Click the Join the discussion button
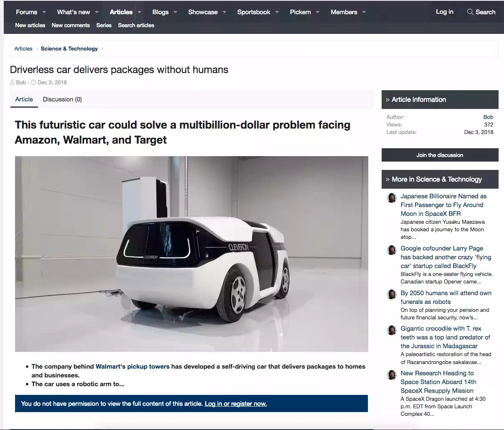 coord(440,155)
